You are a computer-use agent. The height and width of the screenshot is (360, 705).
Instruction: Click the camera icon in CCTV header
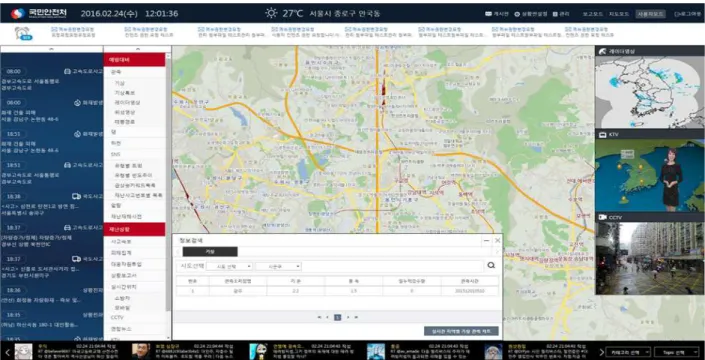pyautogui.click(x=602, y=217)
